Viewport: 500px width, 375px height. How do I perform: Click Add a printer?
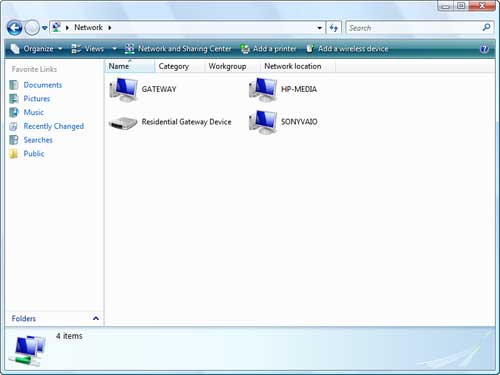[x=268, y=49]
